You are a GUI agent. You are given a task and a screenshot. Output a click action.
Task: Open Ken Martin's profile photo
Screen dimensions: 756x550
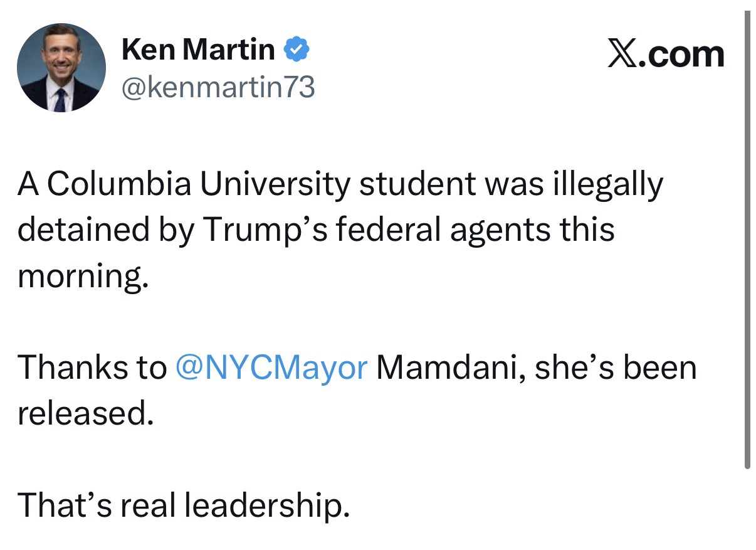(61, 68)
